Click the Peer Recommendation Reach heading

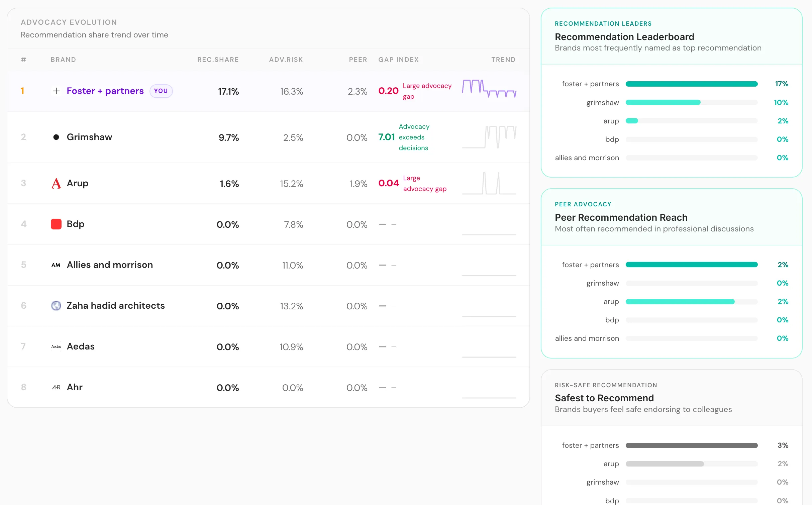pyautogui.click(x=621, y=217)
